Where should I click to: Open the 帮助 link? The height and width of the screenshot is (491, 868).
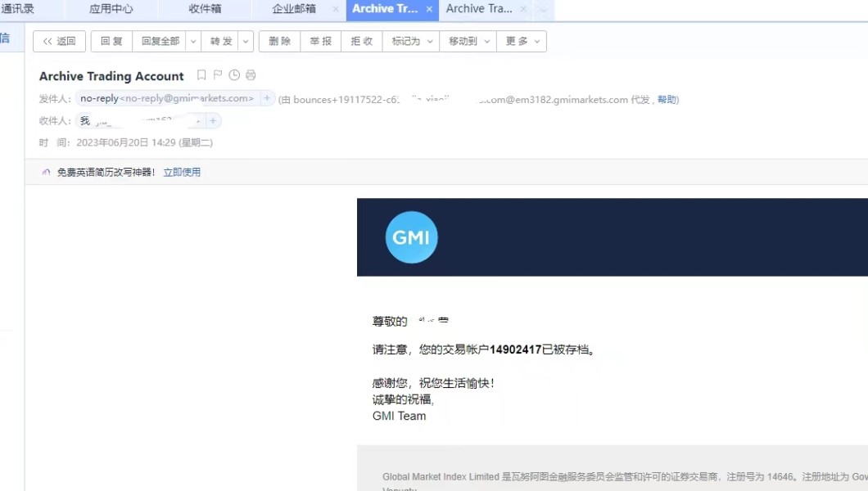667,100
